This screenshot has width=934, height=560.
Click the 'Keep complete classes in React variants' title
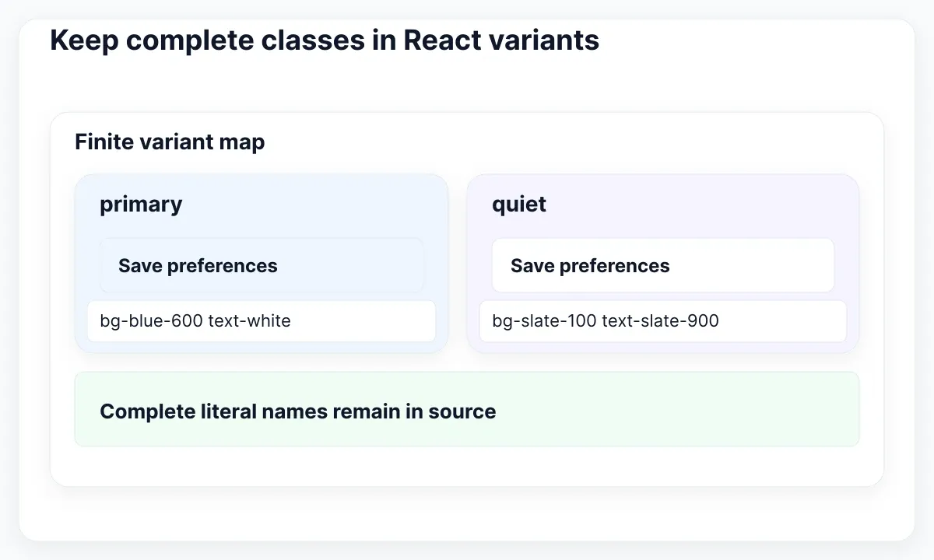[x=325, y=40]
